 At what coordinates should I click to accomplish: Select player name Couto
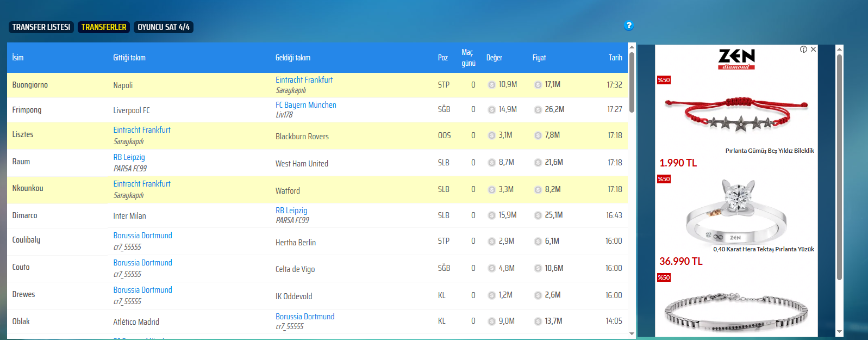[21, 267]
